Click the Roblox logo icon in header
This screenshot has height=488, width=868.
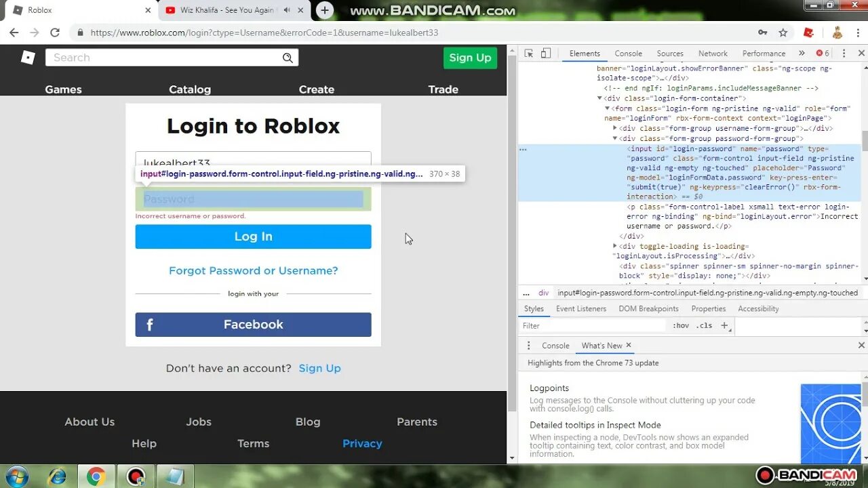coord(28,58)
